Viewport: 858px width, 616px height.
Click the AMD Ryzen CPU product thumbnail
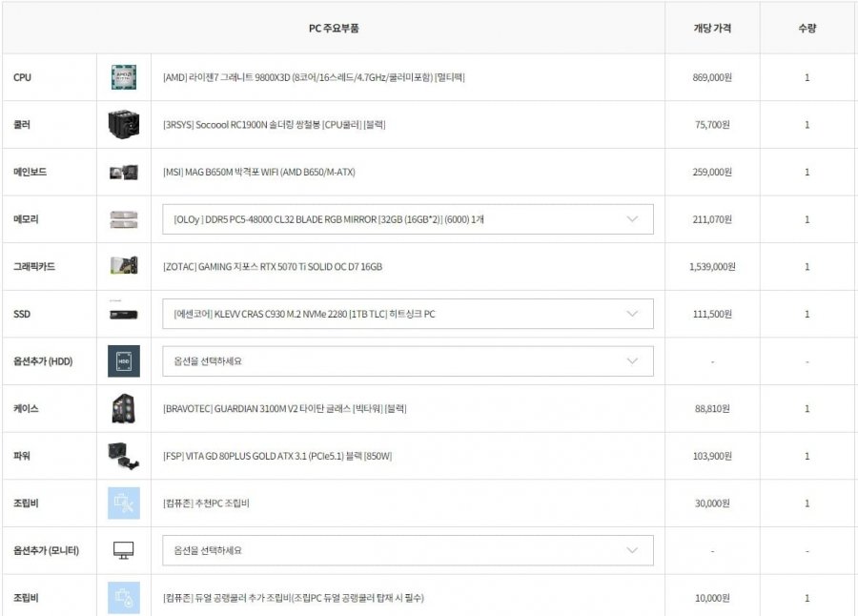point(124,77)
